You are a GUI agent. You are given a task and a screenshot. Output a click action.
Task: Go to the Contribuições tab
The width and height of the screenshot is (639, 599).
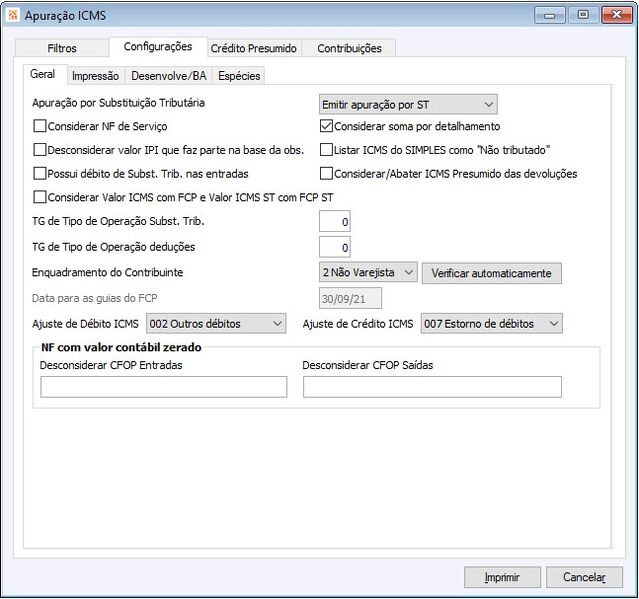point(349,48)
